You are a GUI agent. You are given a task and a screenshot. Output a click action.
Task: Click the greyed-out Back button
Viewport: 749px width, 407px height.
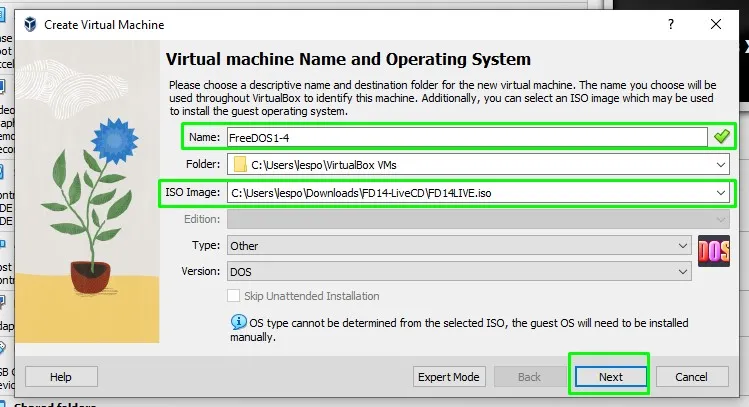pos(529,377)
